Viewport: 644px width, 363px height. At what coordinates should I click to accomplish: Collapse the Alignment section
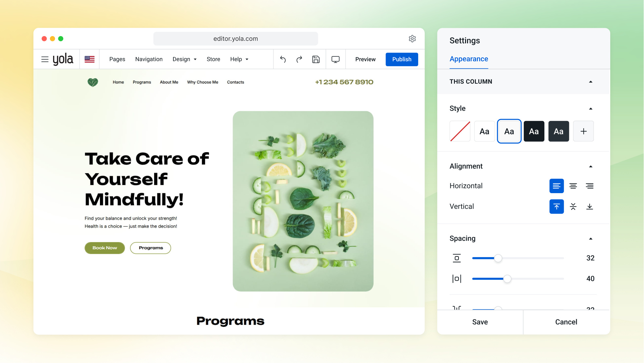591,167
